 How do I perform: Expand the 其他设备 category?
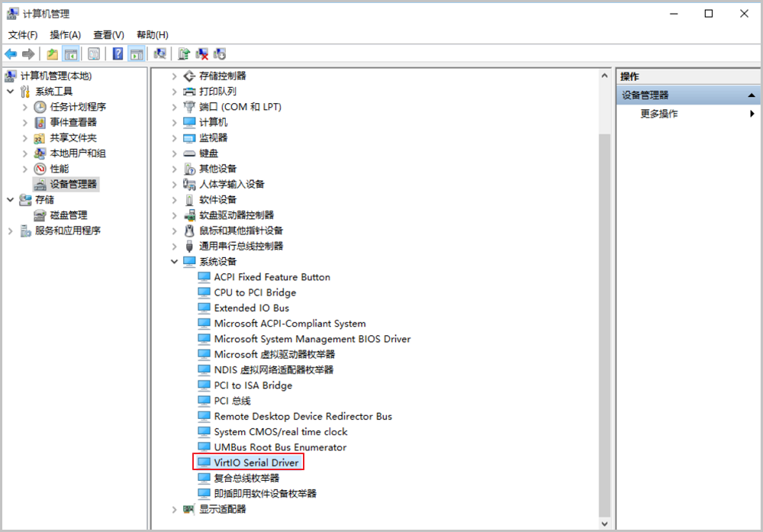174,169
